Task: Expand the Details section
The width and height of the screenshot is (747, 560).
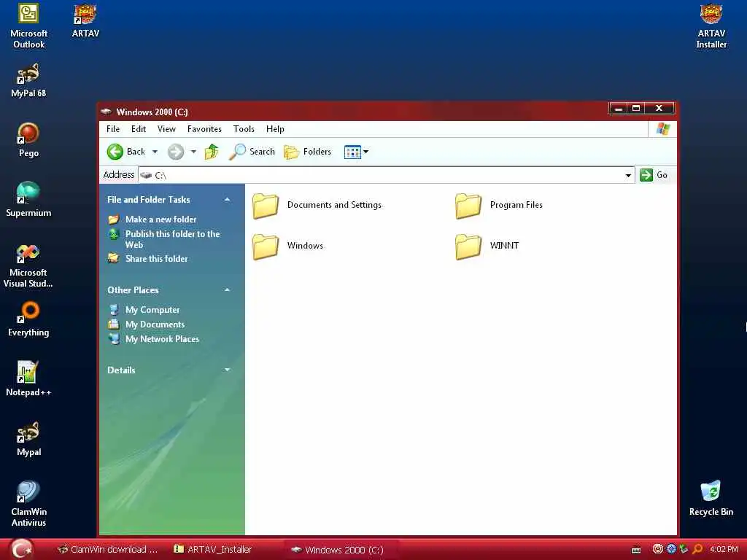Action: [228, 370]
